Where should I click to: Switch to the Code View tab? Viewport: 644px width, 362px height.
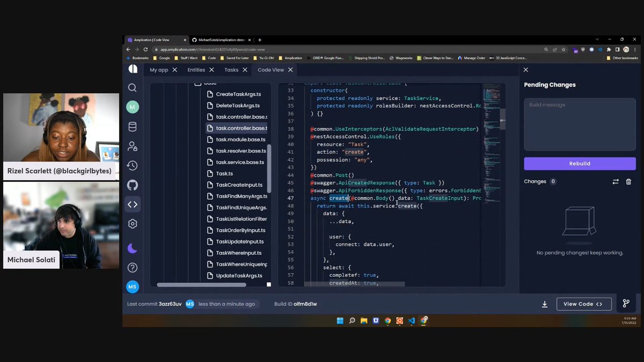click(270, 70)
